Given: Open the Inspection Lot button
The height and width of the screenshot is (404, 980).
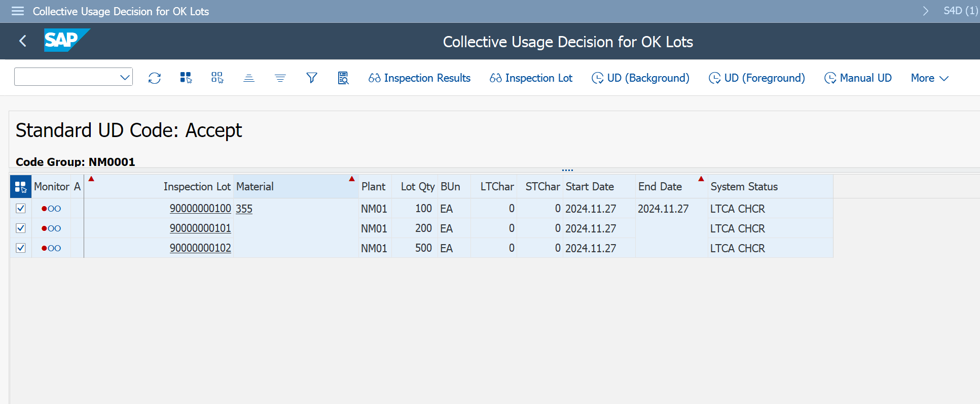Looking at the screenshot, I should [531, 78].
